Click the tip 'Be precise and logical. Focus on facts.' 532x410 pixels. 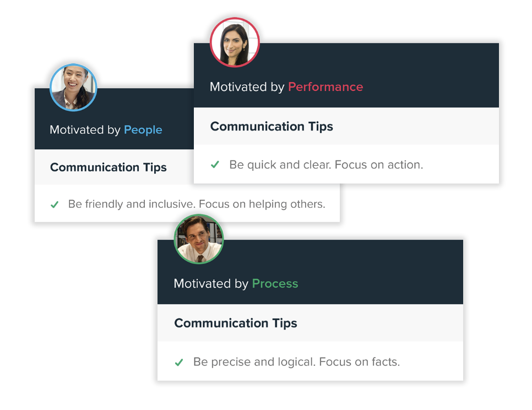point(296,362)
